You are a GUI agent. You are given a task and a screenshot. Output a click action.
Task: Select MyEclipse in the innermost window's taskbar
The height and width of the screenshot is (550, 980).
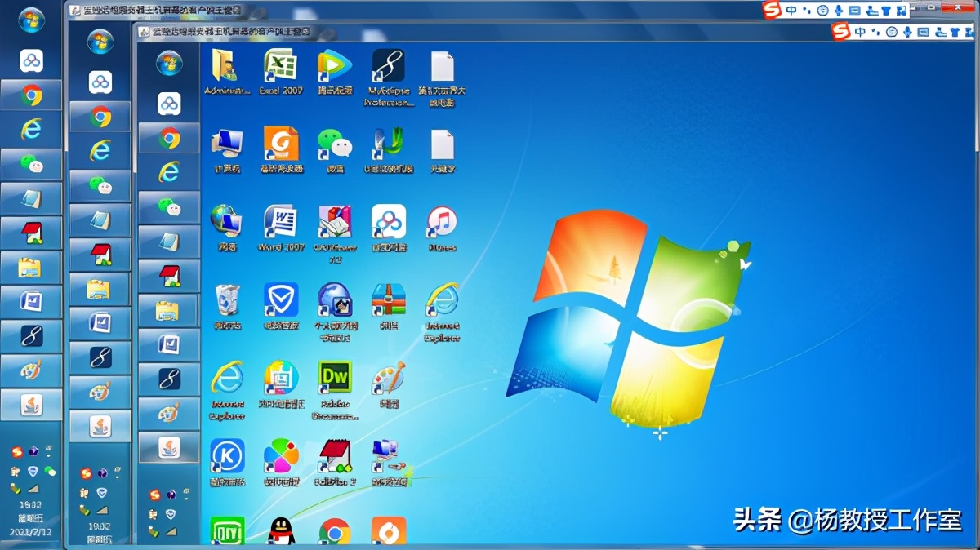click(169, 379)
